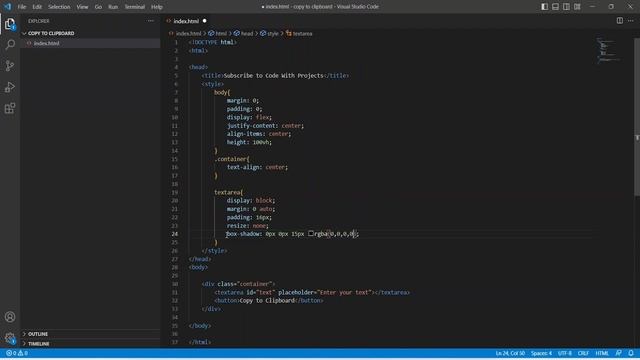Click index.html in the breadcrumb
The height and width of the screenshot is (360, 640).
189,33
